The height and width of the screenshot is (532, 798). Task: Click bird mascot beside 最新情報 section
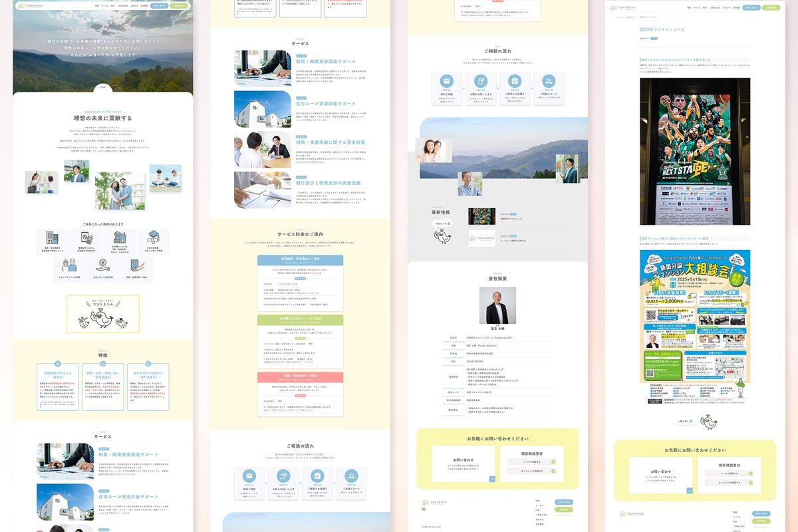point(442,236)
